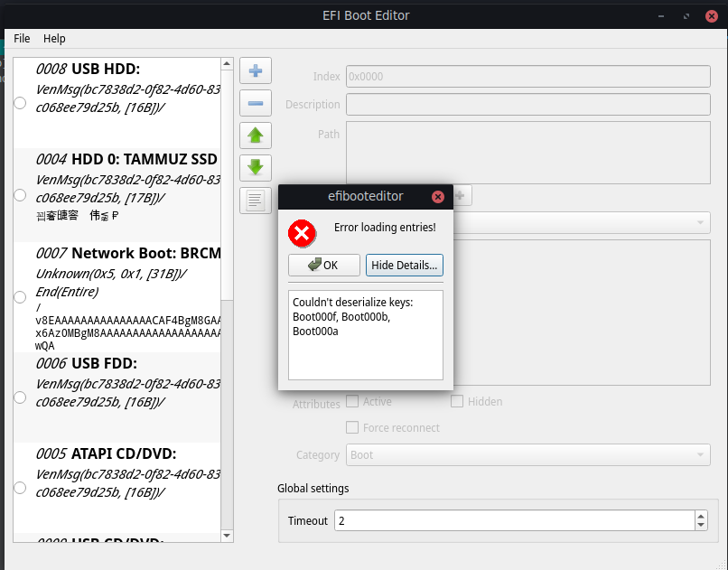Open the File menu
Image resolution: width=728 pixels, height=570 pixels.
21,39
